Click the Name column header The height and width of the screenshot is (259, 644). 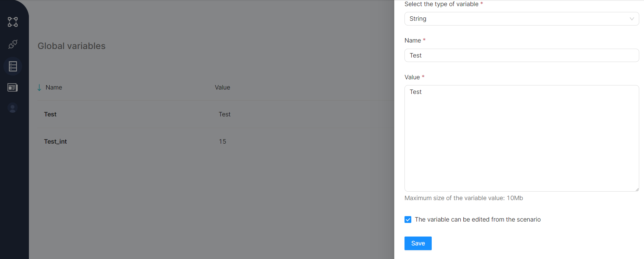point(54,87)
